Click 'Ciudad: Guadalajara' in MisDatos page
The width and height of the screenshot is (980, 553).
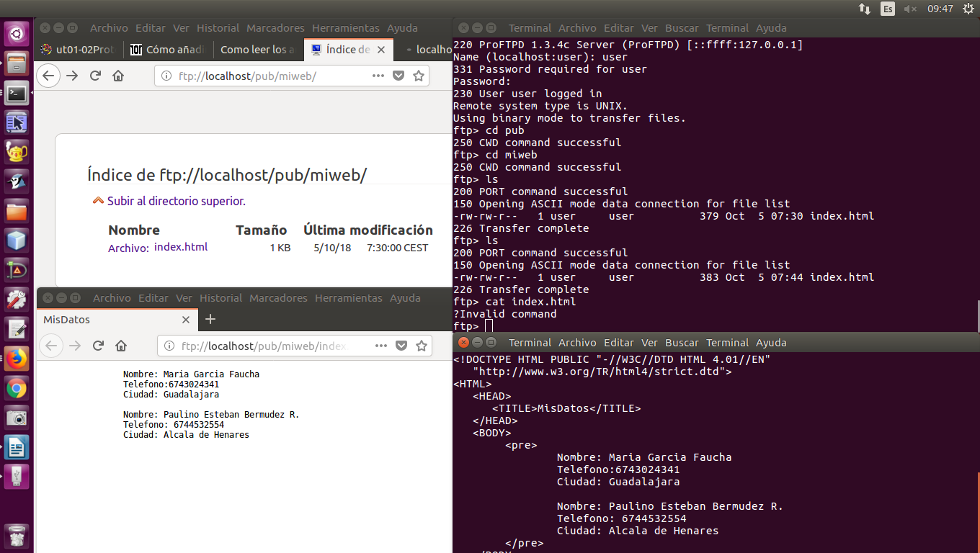click(171, 395)
